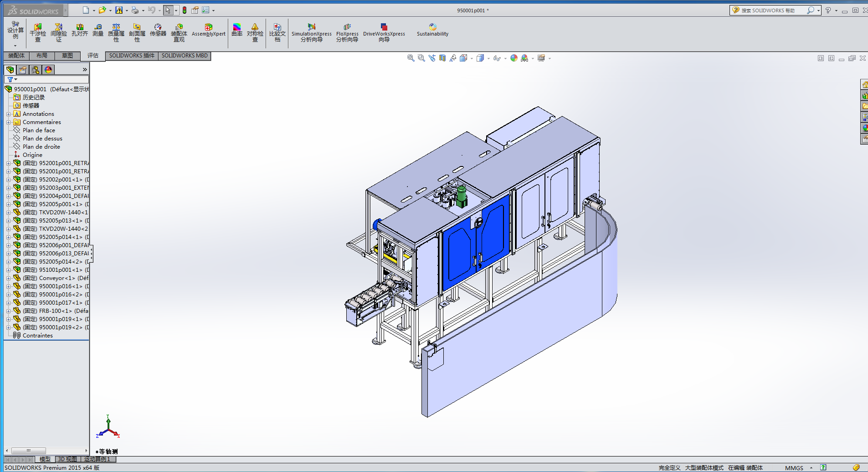Image resolution: width=868 pixels, height=472 pixels.
Task: Expand the Annotations tree node
Action: (x=8, y=114)
